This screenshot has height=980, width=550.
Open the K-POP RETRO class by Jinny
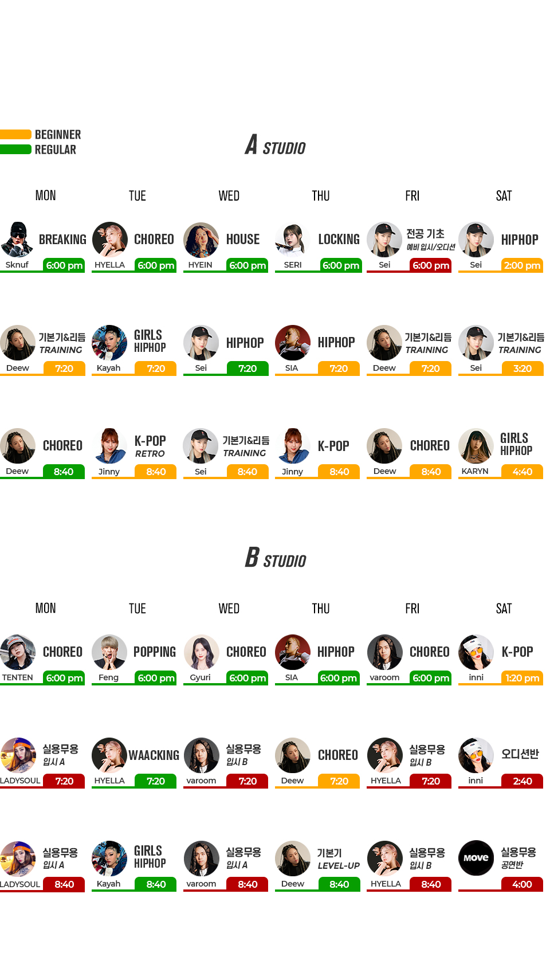(150, 446)
